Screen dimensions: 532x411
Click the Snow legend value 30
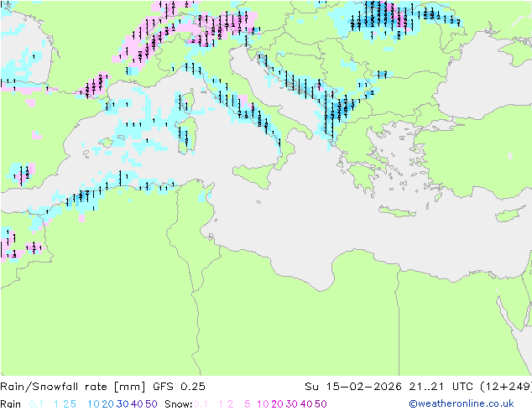[x=292, y=404]
